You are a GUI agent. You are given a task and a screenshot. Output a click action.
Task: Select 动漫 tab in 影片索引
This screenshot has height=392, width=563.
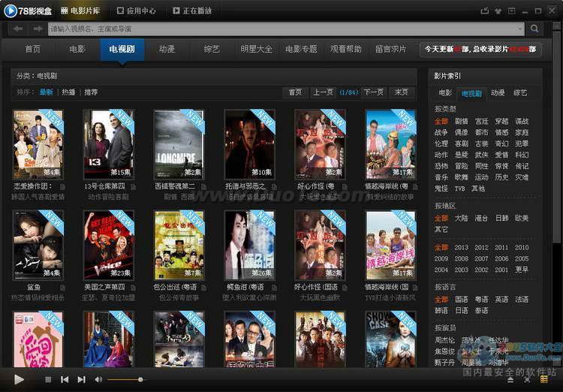click(x=498, y=93)
